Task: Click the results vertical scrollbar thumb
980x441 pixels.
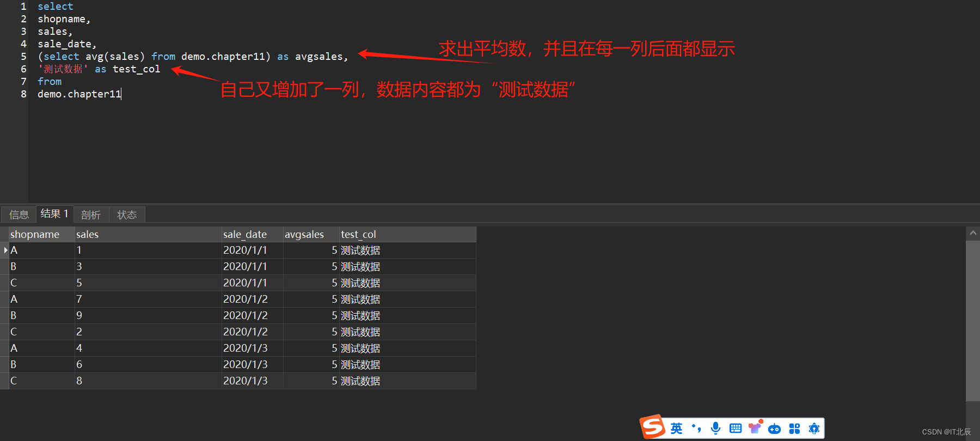Action: pos(973,320)
